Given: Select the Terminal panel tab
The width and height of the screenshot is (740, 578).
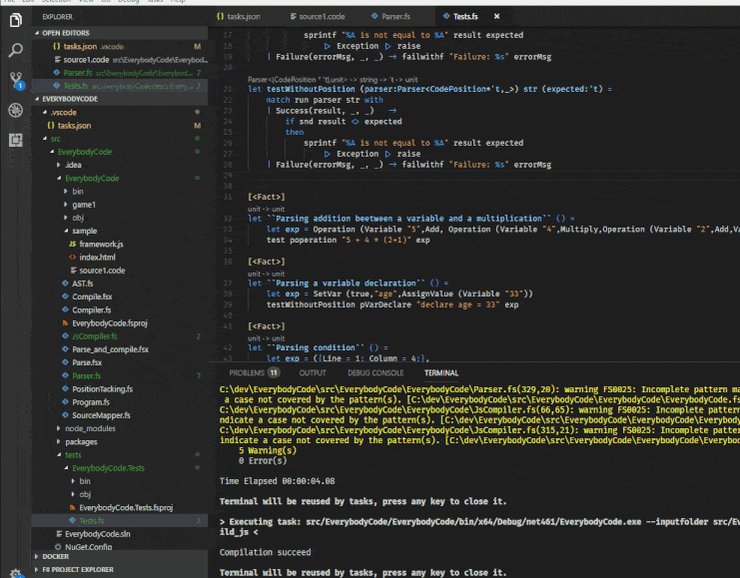Looking at the screenshot, I should [441, 373].
